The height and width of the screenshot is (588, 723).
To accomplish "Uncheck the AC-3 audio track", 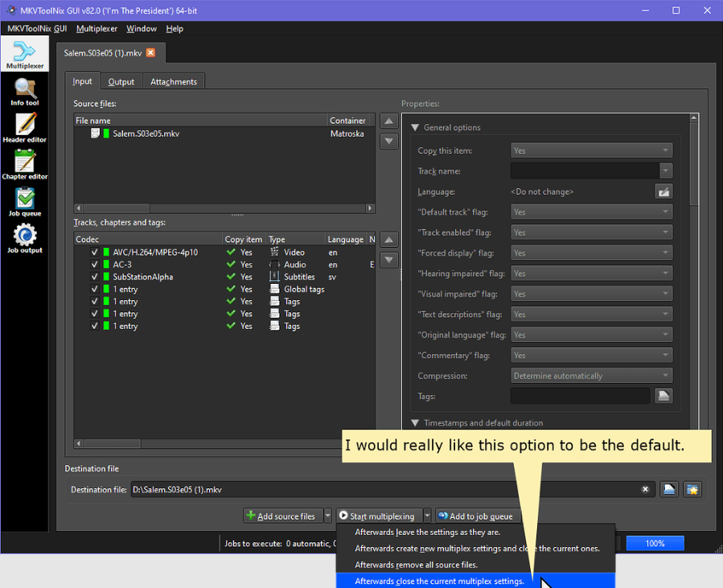I will click(x=95, y=265).
